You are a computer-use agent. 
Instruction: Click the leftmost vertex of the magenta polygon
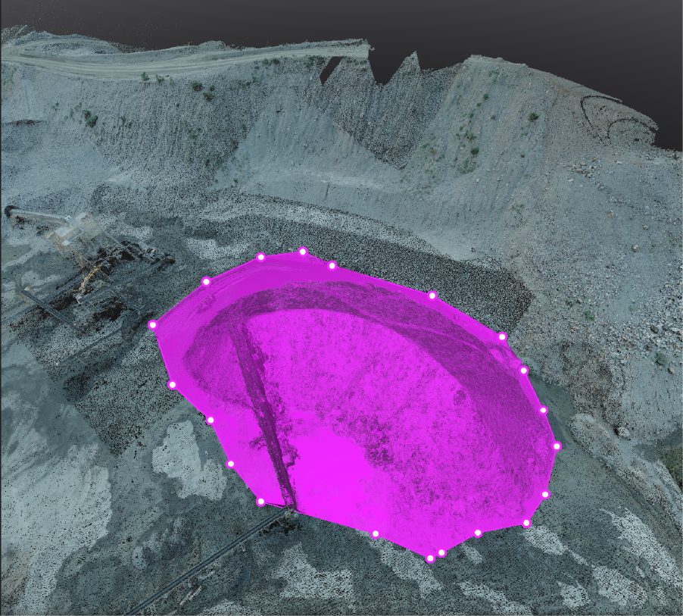[x=152, y=324]
